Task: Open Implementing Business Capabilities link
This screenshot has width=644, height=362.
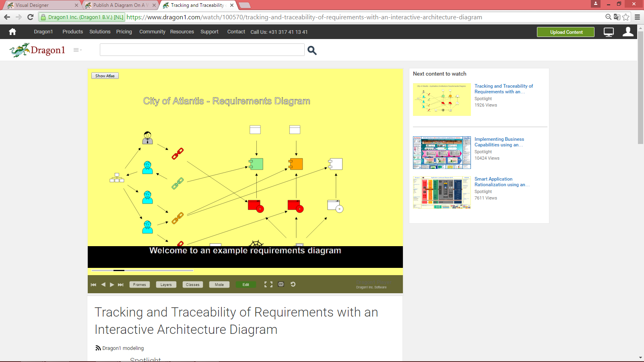Action: click(x=499, y=142)
